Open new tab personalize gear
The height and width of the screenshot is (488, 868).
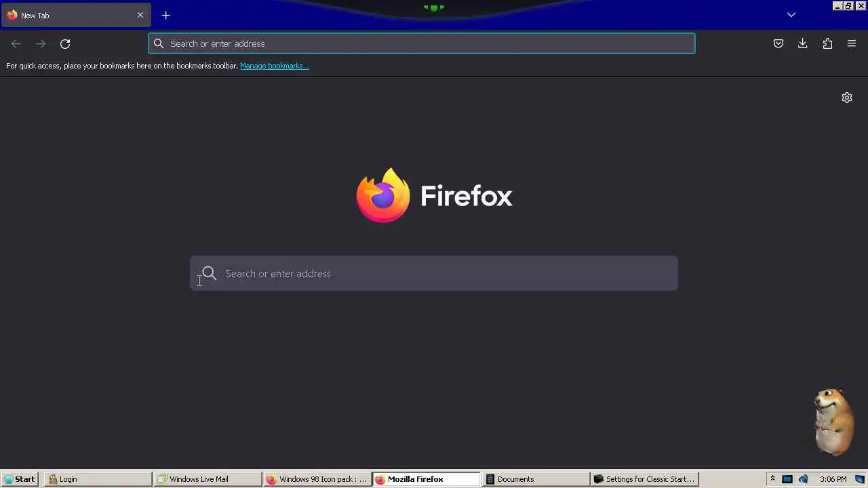click(x=847, y=98)
